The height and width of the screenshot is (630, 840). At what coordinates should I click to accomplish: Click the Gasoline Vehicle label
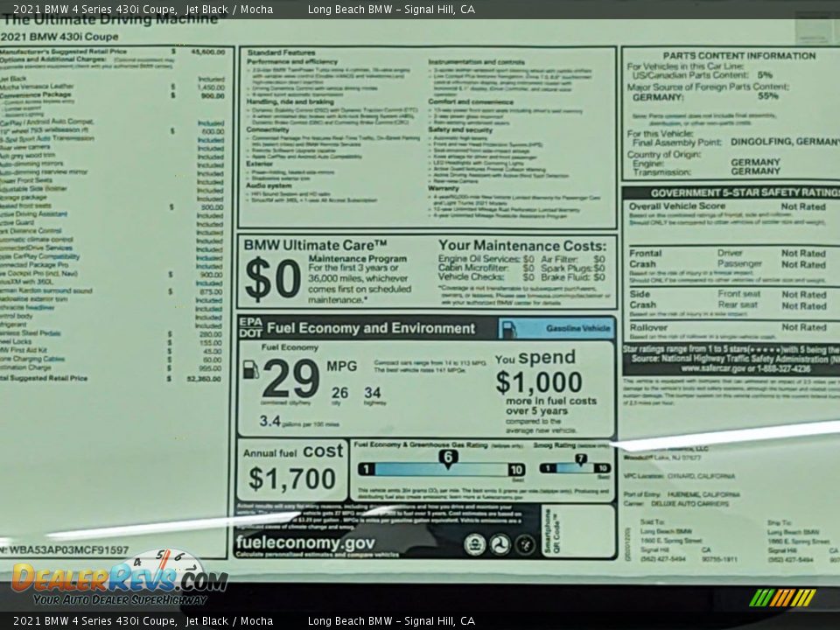pos(578,328)
